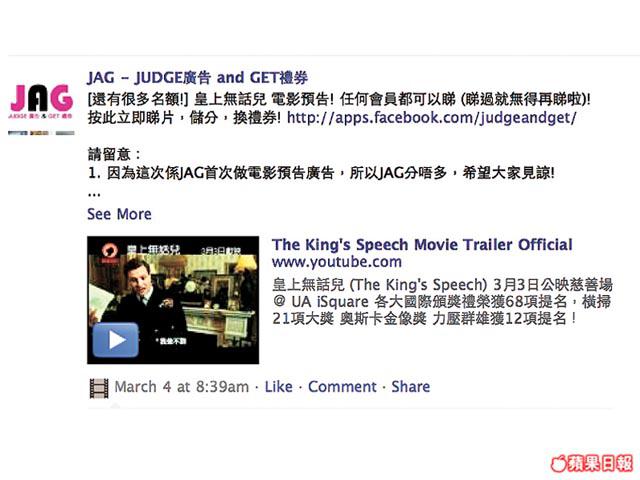Open The King's Speech Movie Trailer Official title
This screenshot has width=640, height=480.
point(422,244)
